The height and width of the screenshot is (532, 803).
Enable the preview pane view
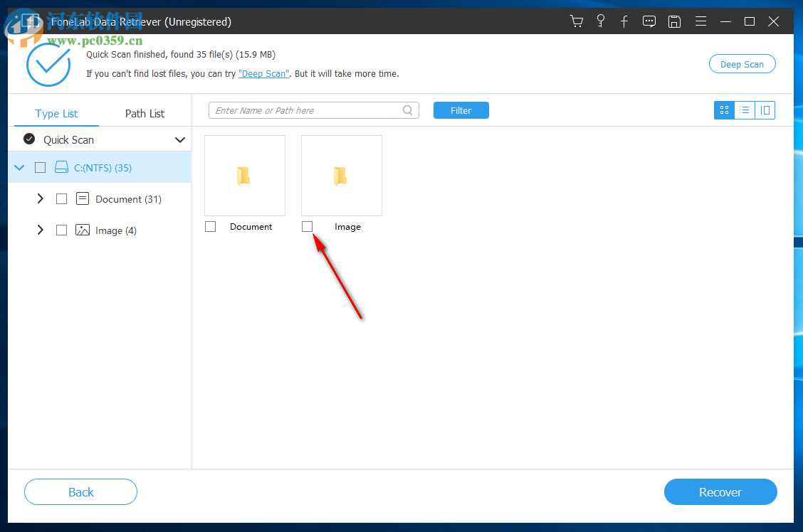click(765, 110)
